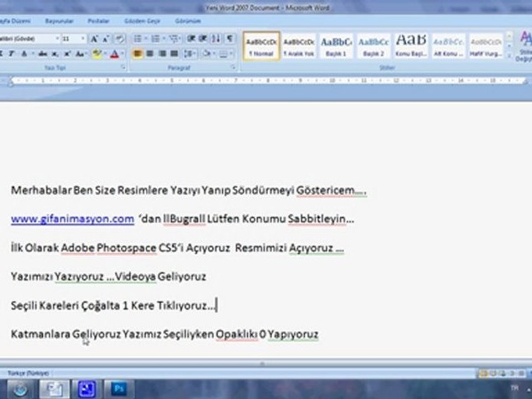The image size is (532, 399).
Task: Increase the paragraph indent
Action: (203, 39)
